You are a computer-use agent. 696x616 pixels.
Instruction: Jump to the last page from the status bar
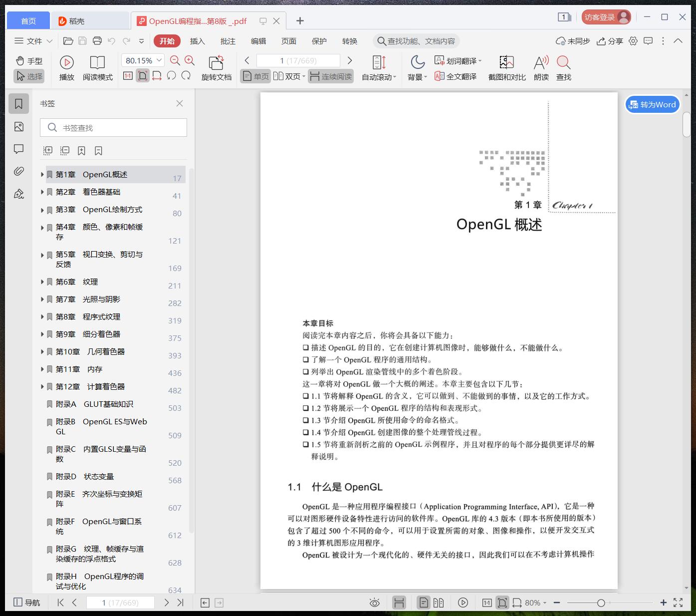click(181, 603)
